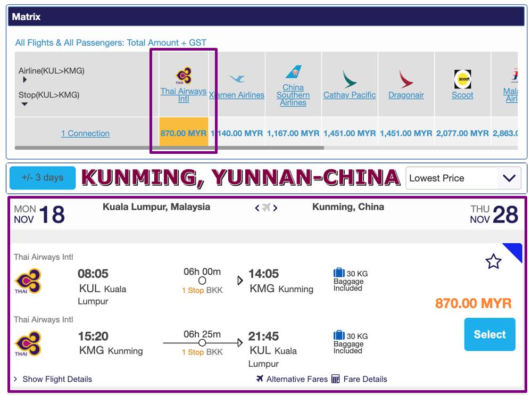
Task: Click the luggage icon on the return flight
Action: coord(339,335)
